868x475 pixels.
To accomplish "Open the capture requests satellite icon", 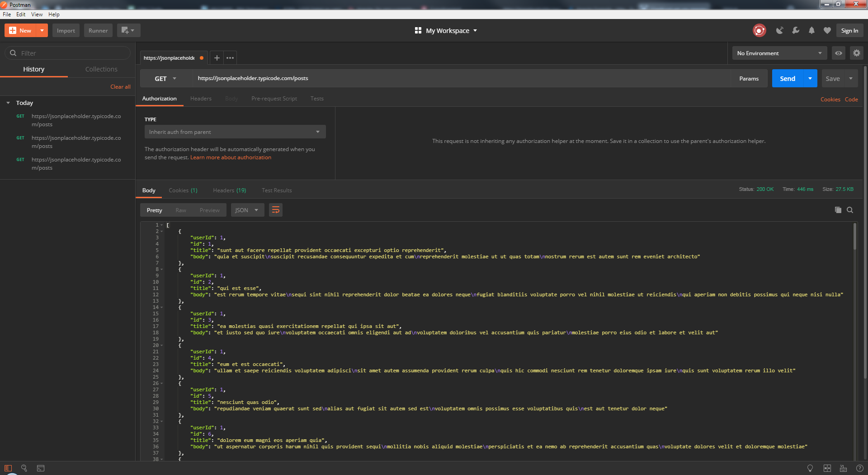I will point(780,30).
